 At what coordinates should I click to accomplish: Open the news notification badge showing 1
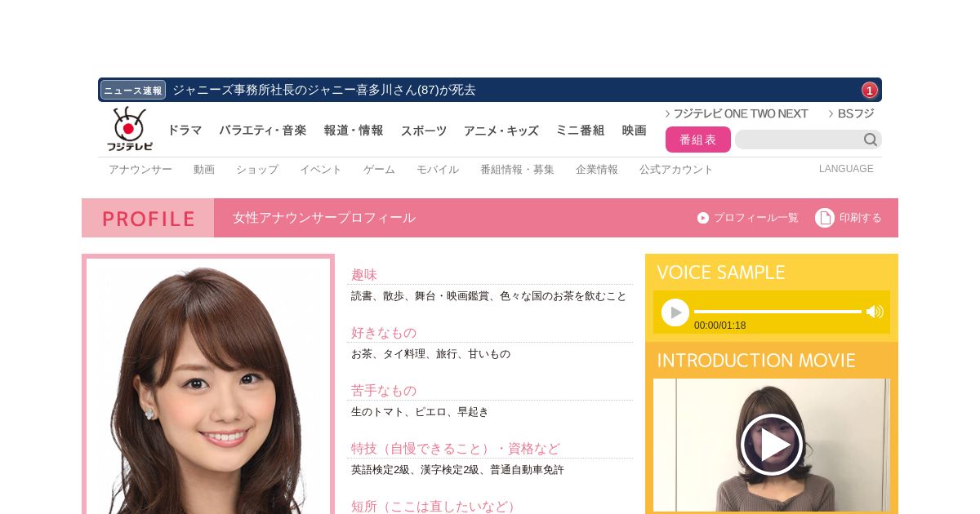870,90
